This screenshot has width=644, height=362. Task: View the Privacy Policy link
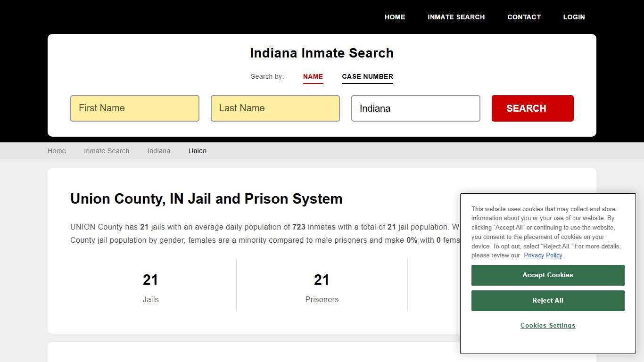coord(543,255)
